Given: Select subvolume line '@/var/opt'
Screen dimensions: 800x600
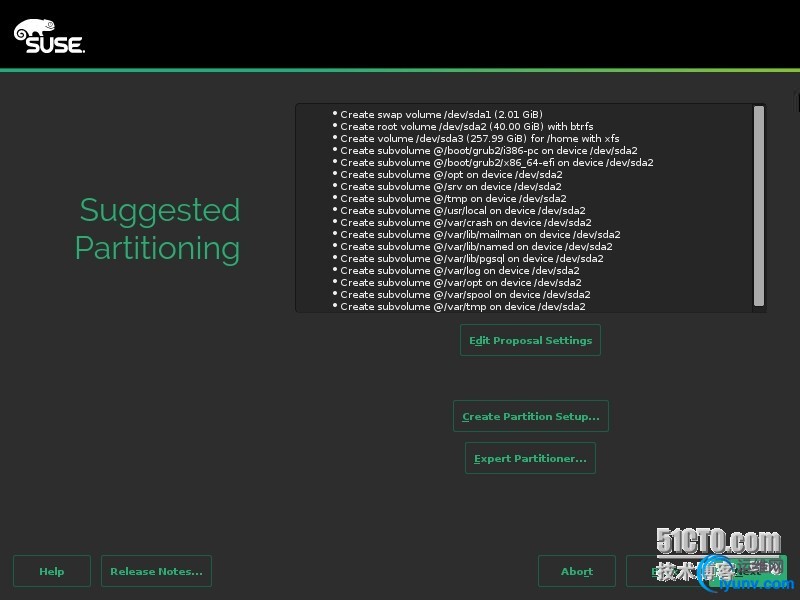Looking at the screenshot, I should click(x=461, y=283).
